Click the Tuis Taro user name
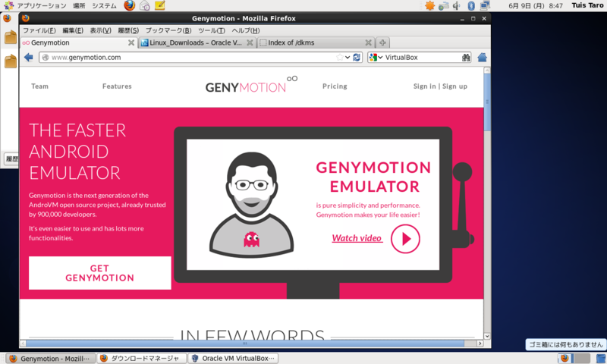The image size is (607, 364). (587, 5)
